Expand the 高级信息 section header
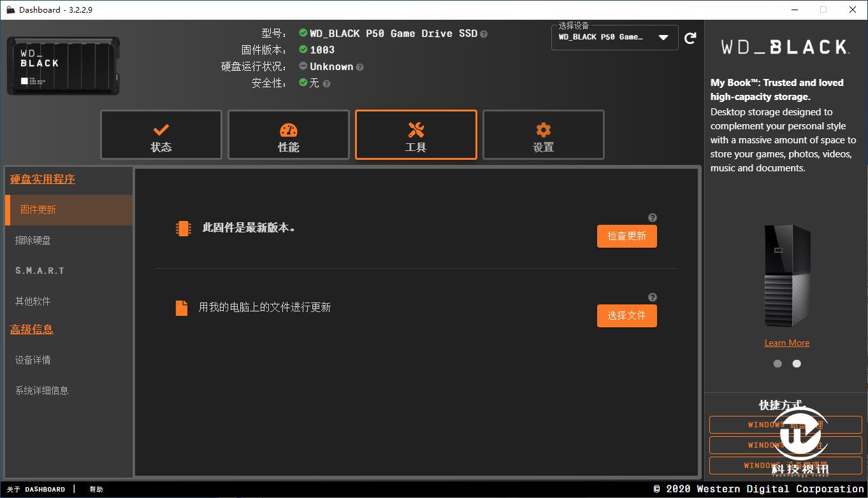Image resolution: width=868 pixels, height=498 pixels. 31,329
